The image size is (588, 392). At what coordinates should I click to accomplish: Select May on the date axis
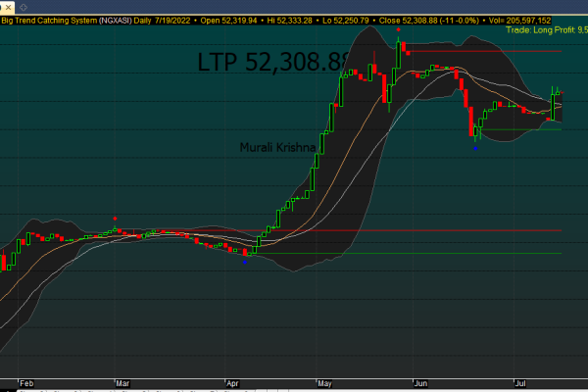point(324,385)
